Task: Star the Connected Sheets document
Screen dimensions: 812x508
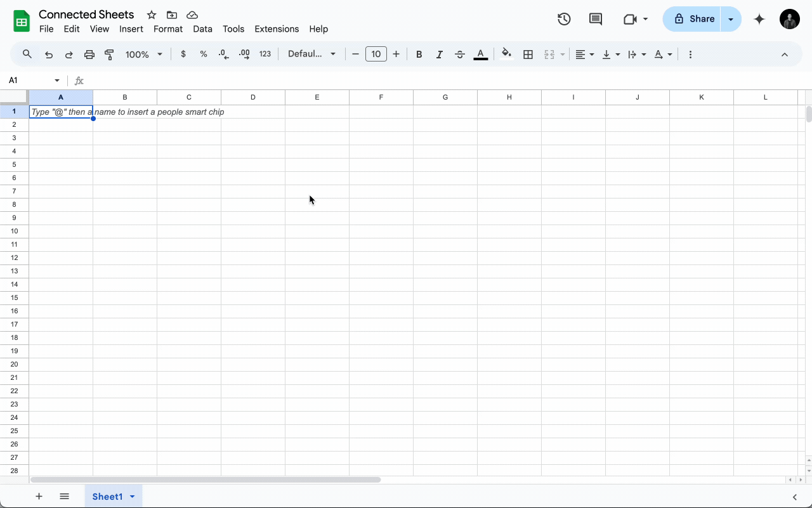Action: [x=151, y=15]
